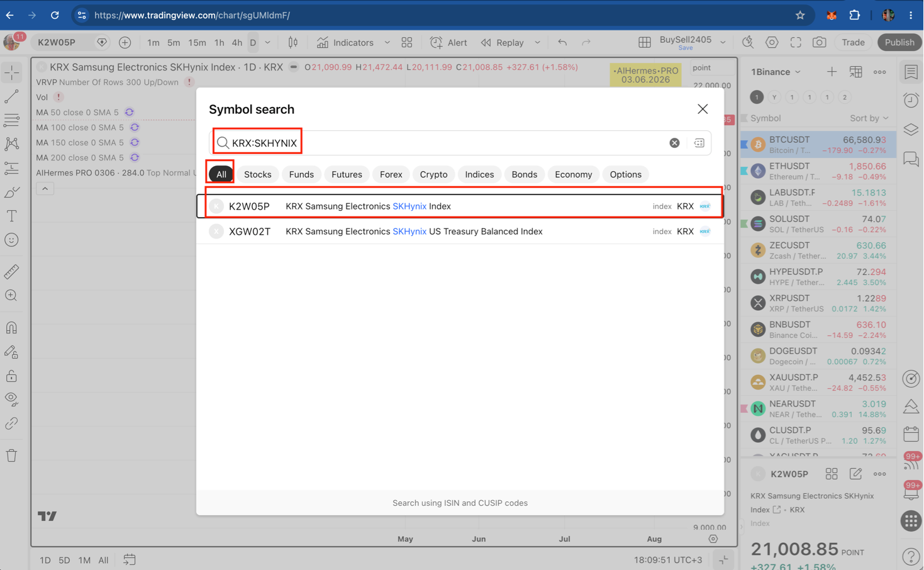The image size is (924, 570).
Task: Select the All filter tab
Action: pos(221,174)
